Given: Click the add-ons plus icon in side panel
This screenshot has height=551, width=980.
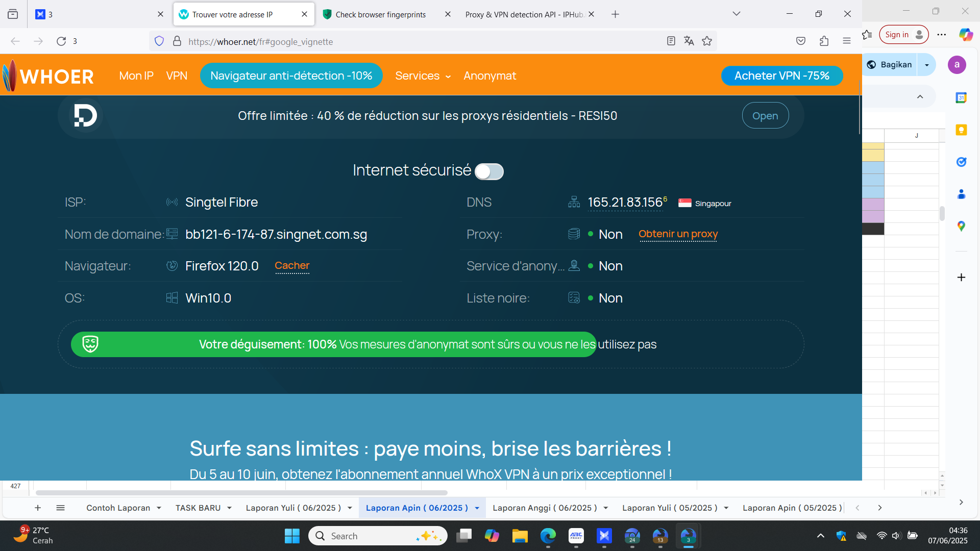Looking at the screenshot, I should pyautogui.click(x=961, y=278).
